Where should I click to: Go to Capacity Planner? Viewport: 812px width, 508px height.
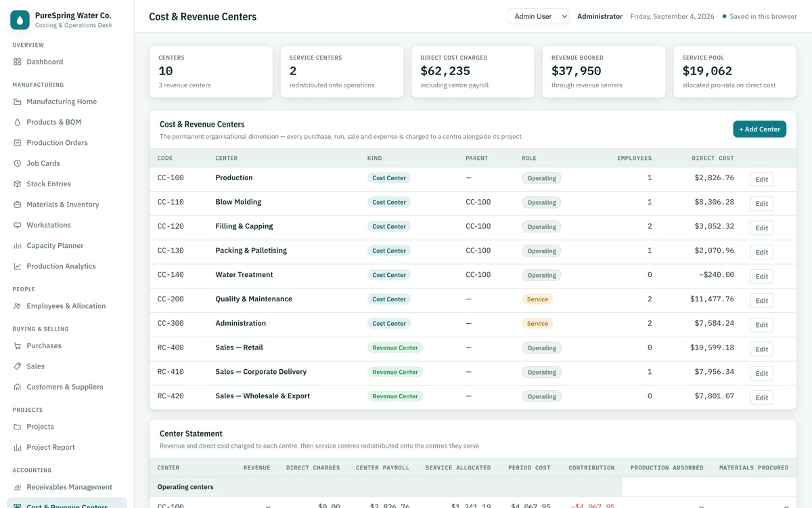(67, 246)
